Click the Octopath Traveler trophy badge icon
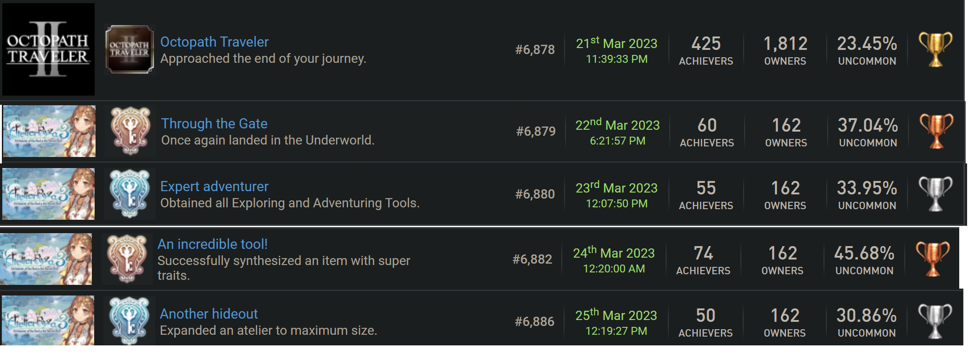 130,49
